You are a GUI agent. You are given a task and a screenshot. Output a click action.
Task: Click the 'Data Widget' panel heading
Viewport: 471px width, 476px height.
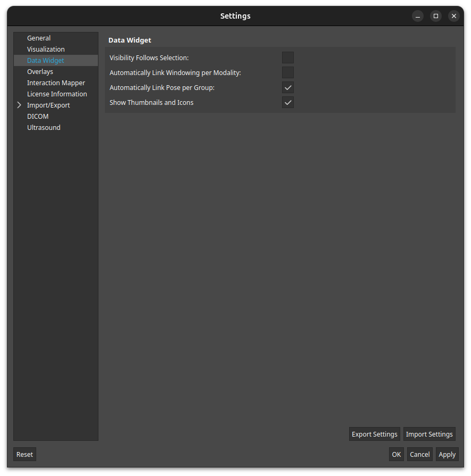click(130, 40)
